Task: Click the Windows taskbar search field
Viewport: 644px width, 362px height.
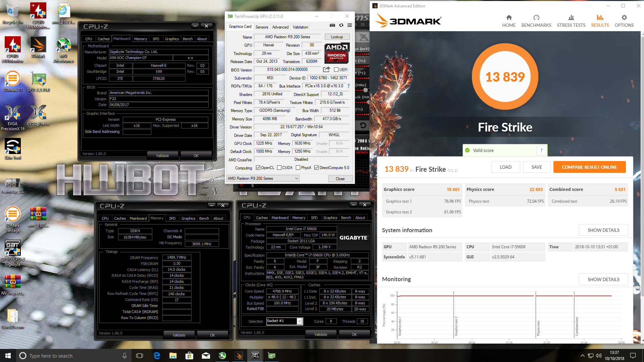Action: 73,356
